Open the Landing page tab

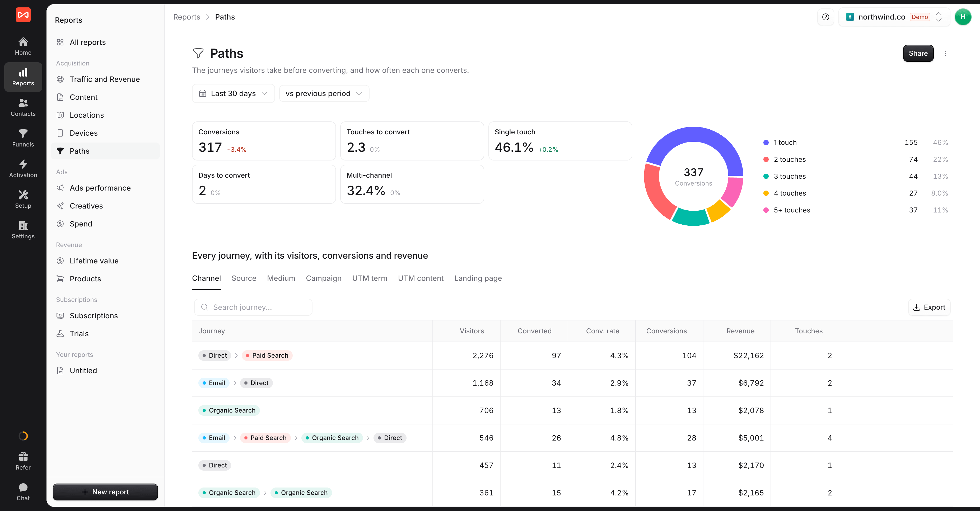[x=478, y=278]
